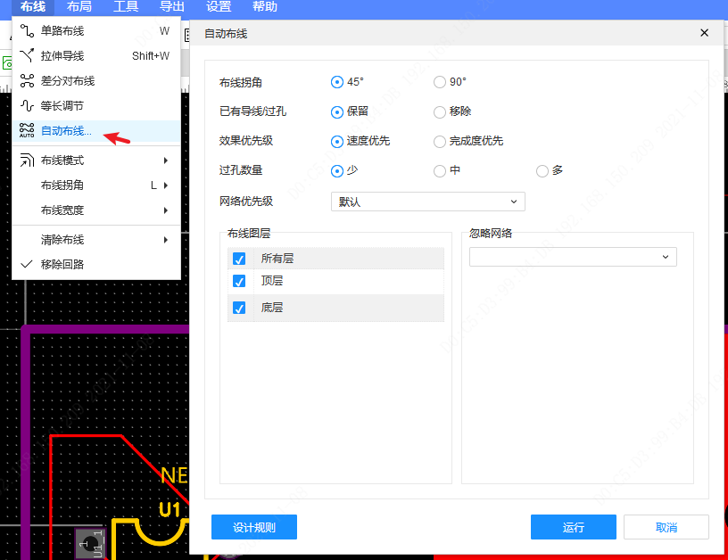Viewport: 728px width, 560px height.
Task: Toggle the 顶层 layer checkbox
Action: [239, 281]
